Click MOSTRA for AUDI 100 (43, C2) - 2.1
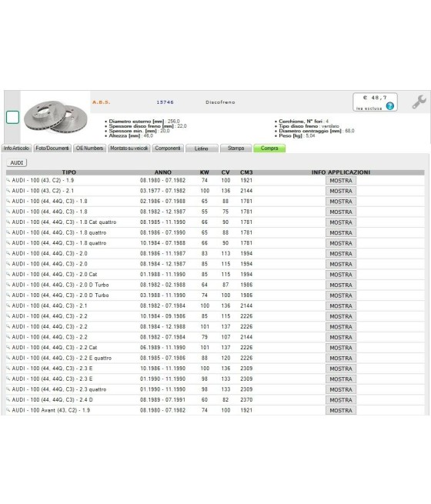Screen dimensions: 431x504 pos(341,191)
